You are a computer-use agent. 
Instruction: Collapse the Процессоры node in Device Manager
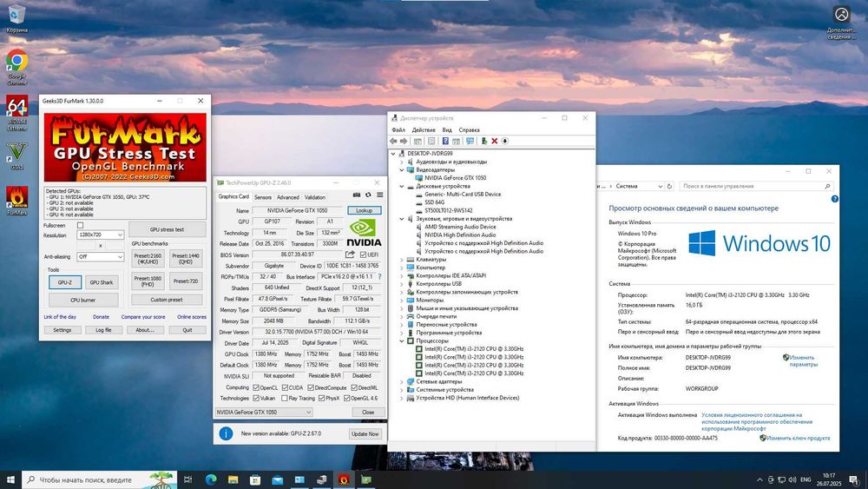[402, 341]
